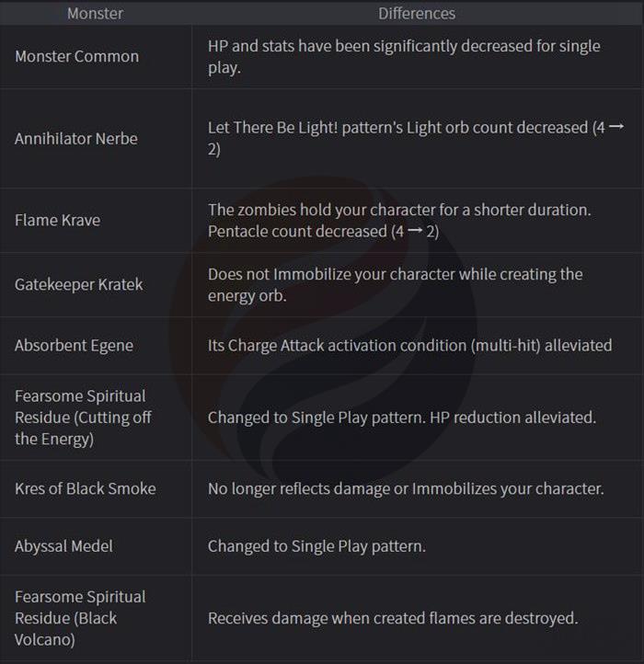This screenshot has width=644, height=664.
Task: Select the Monster Common row name
Action: [77, 57]
